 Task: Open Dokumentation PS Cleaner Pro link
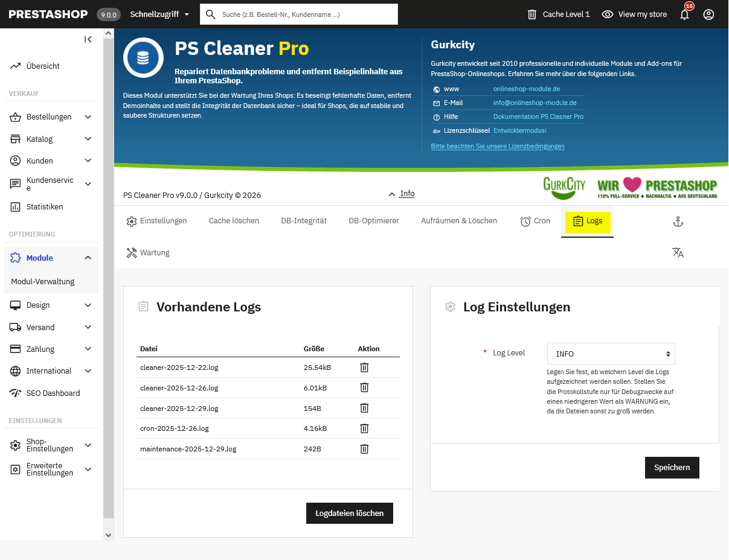point(539,117)
